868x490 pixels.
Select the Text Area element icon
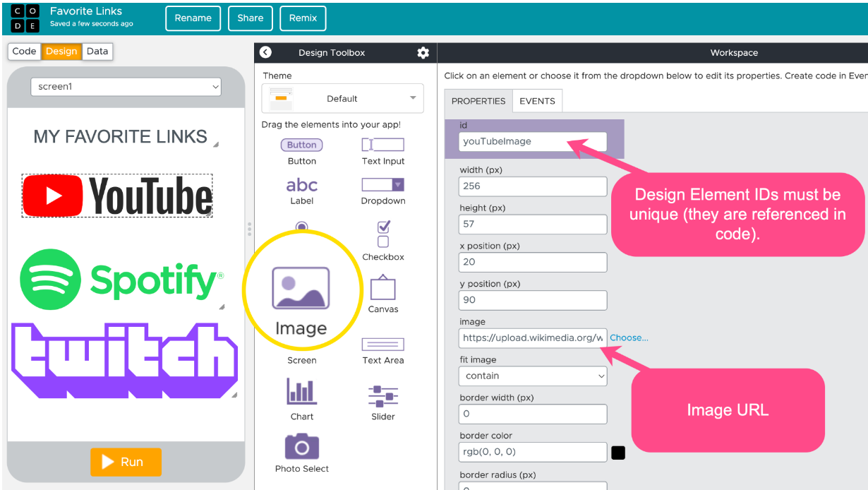[383, 344]
